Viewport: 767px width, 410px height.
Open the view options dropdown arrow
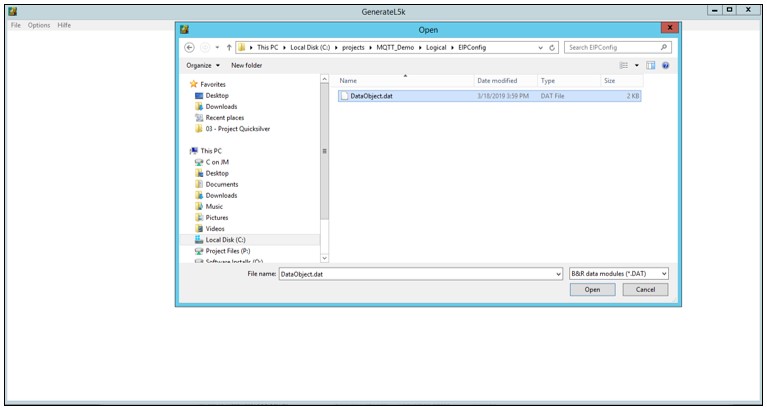point(635,65)
